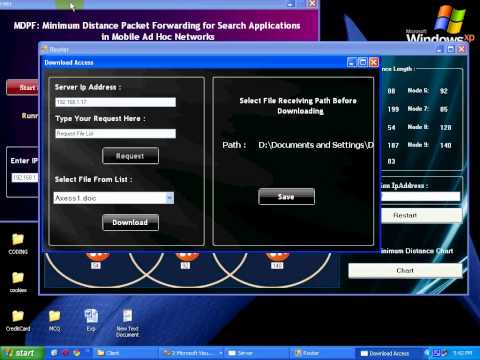Click the Node 9 value 140

pyautogui.click(x=445, y=145)
